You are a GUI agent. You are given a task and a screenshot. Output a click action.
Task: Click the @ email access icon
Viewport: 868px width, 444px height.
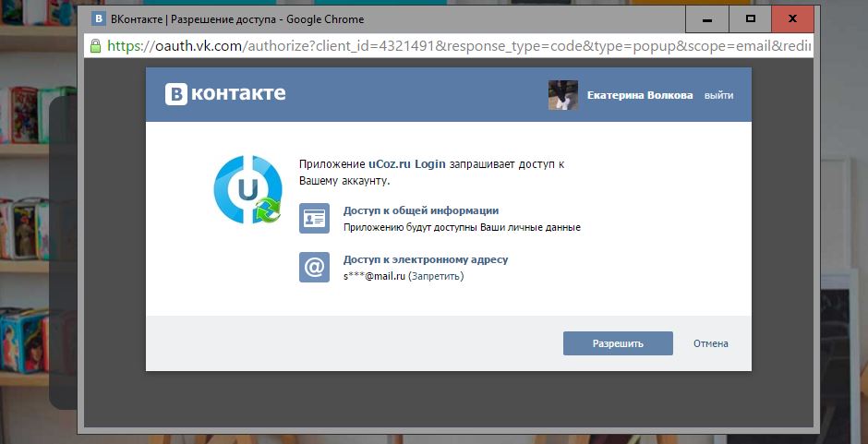point(314,268)
